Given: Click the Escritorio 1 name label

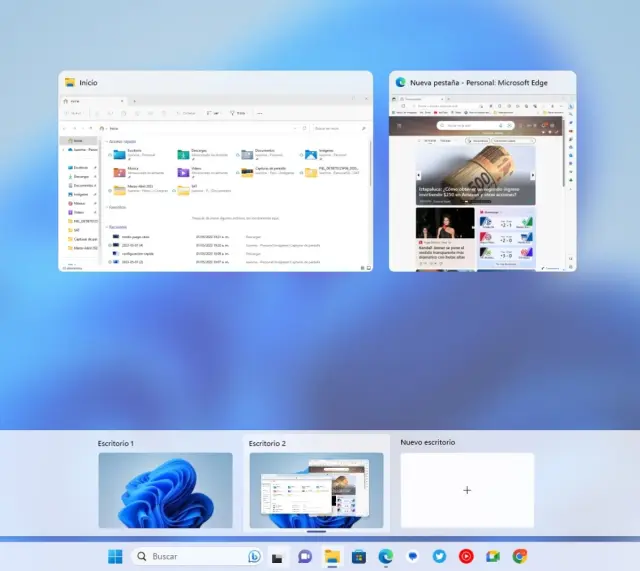Looking at the screenshot, I should 116,442.
